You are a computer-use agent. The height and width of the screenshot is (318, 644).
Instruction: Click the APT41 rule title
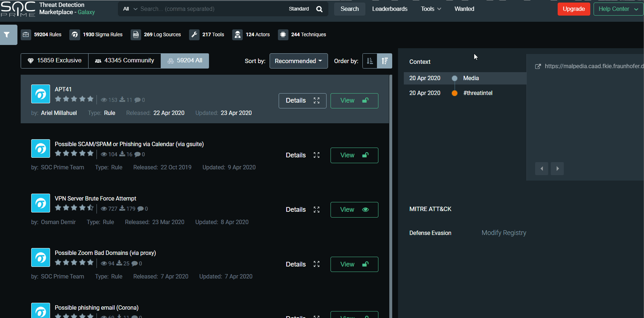(x=63, y=90)
